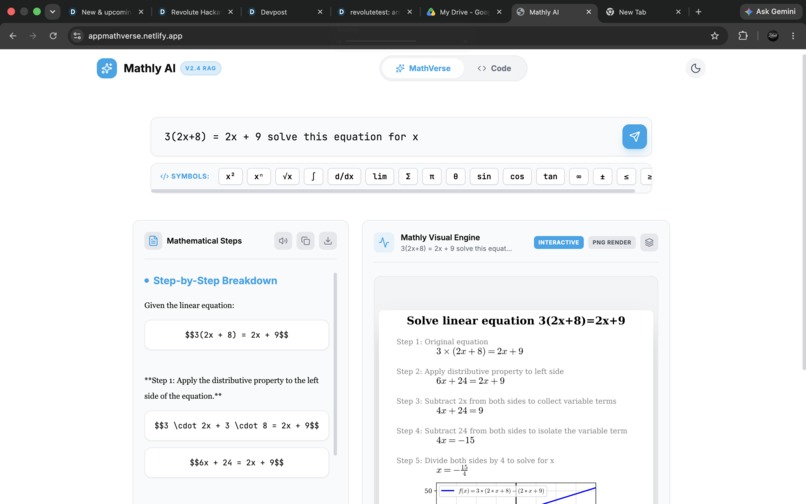
Task: Open the browser extensions menu
Action: coord(743,36)
